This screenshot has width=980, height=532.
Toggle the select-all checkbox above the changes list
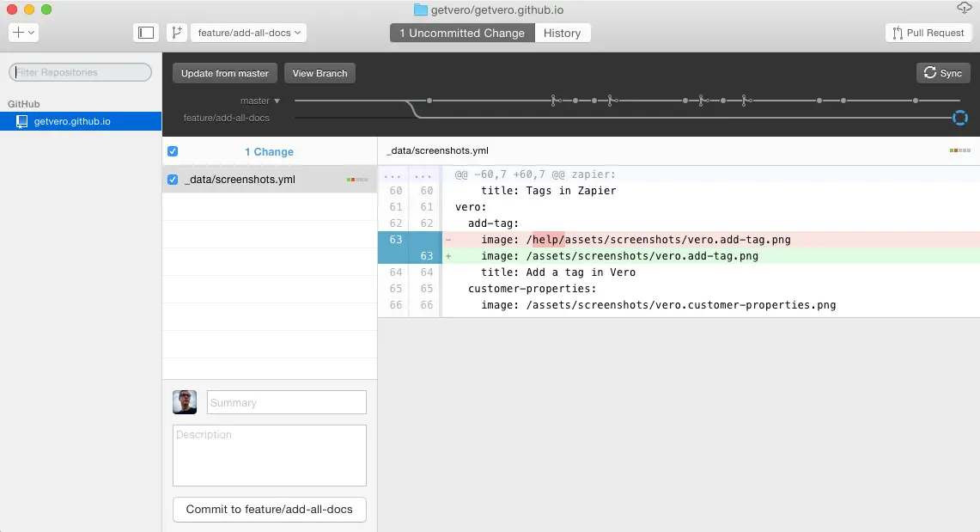[x=173, y=150]
